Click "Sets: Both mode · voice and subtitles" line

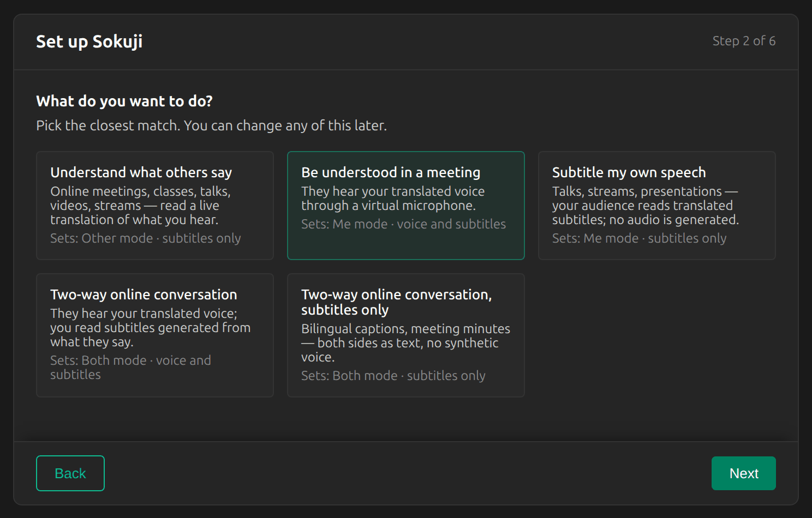pyautogui.click(x=130, y=368)
